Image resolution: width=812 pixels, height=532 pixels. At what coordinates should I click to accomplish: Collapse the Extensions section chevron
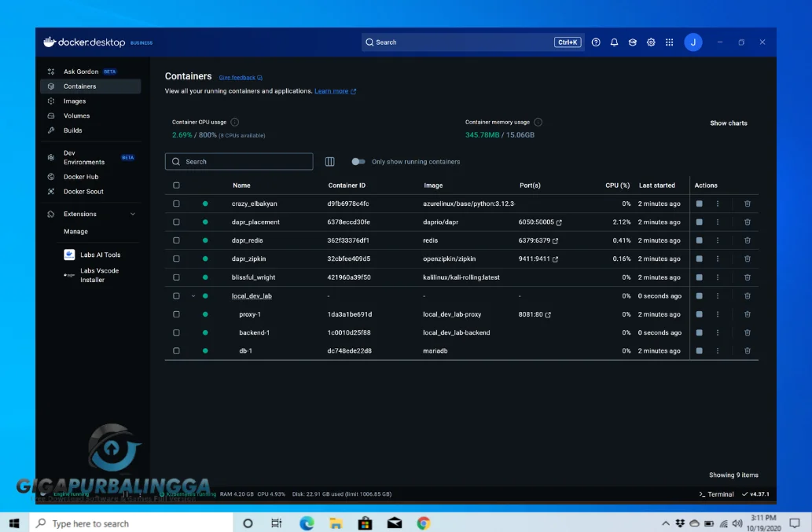[133, 214]
